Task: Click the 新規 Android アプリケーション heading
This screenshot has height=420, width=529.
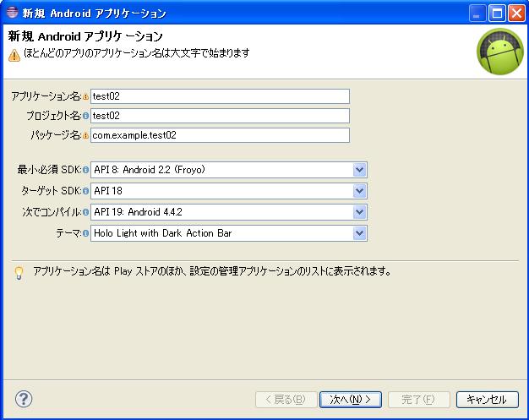Action: pyautogui.click(x=85, y=36)
